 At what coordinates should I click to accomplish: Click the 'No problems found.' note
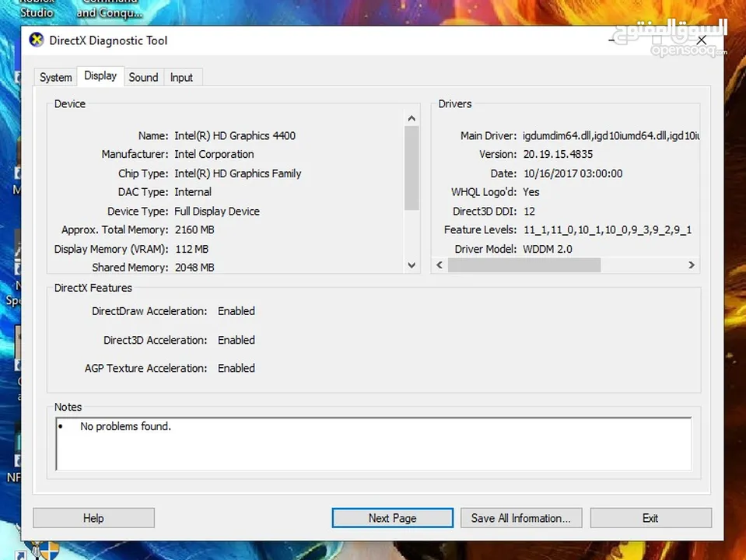tap(125, 425)
